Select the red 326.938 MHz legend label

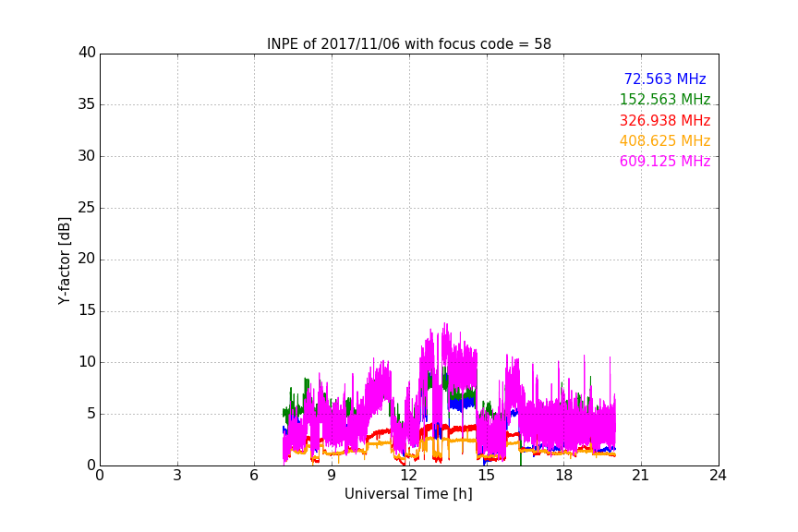point(665,121)
